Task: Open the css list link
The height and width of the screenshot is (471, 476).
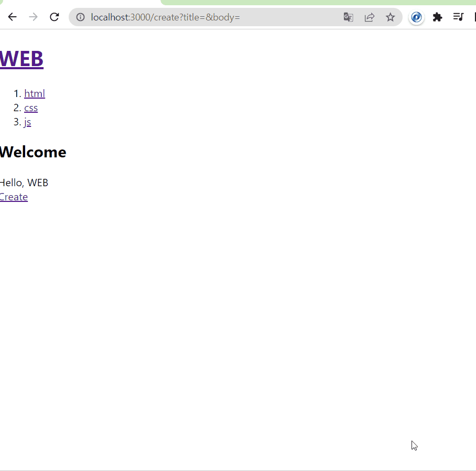Action: click(x=31, y=108)
